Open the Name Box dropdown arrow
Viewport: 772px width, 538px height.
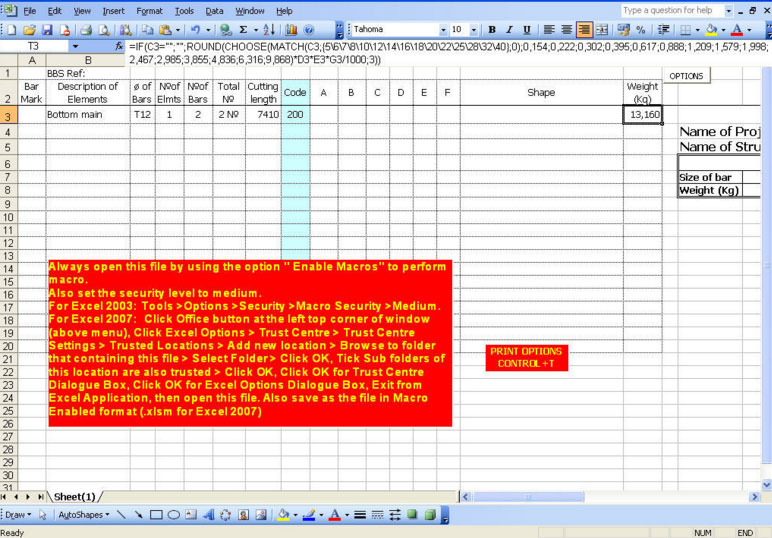[74, 46]
